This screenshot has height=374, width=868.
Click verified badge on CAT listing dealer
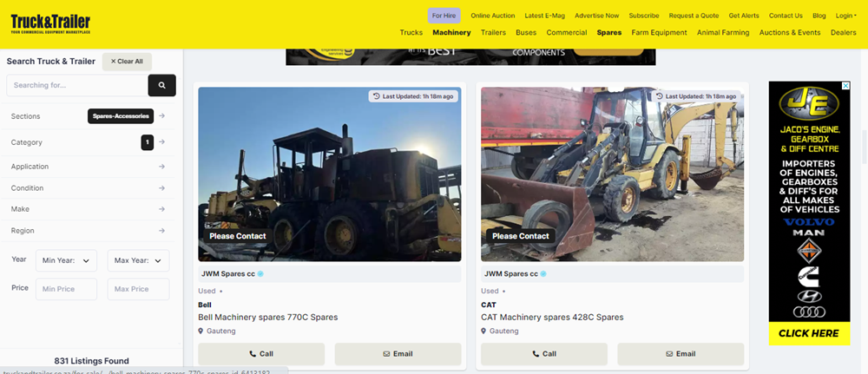pos(543,274)
